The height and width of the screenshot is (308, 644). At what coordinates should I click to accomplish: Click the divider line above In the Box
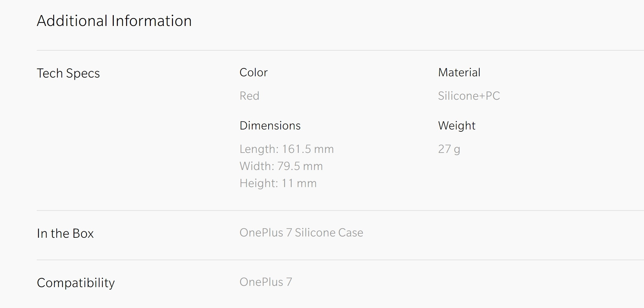pos(340,211)
